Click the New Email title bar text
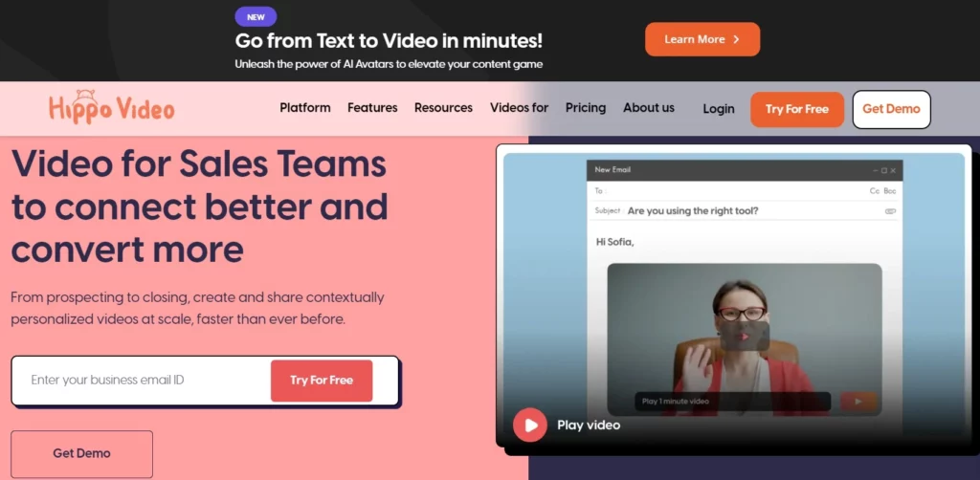 pyautogui.click(x=612, y=170)
